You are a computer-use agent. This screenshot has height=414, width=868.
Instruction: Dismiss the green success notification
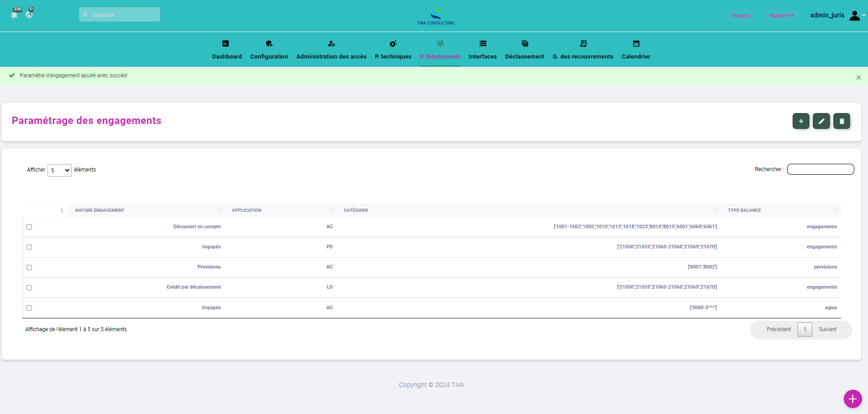coord(858,78)
